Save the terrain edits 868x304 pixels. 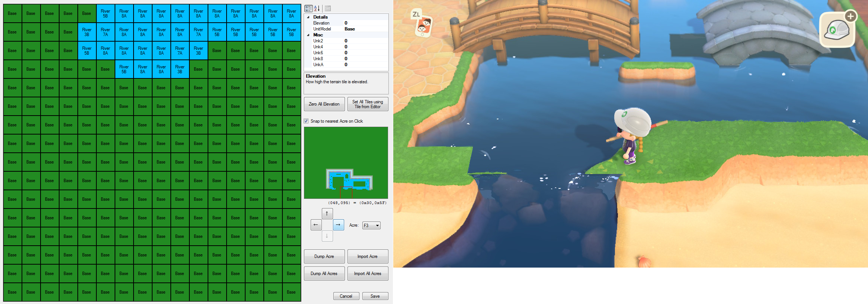pos(375,296)
